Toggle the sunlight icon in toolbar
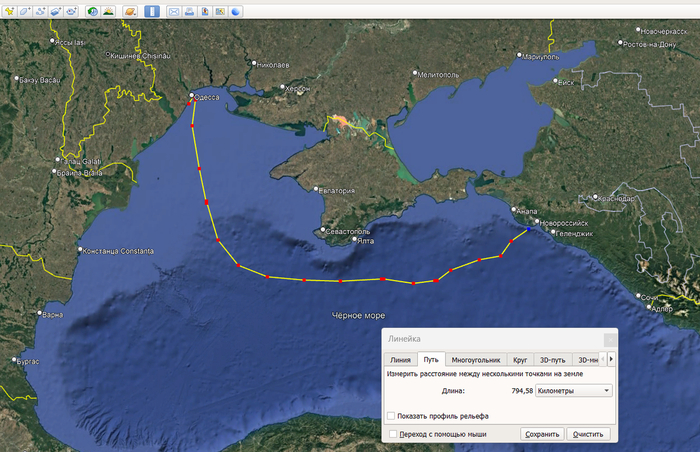 click(107, 12)
